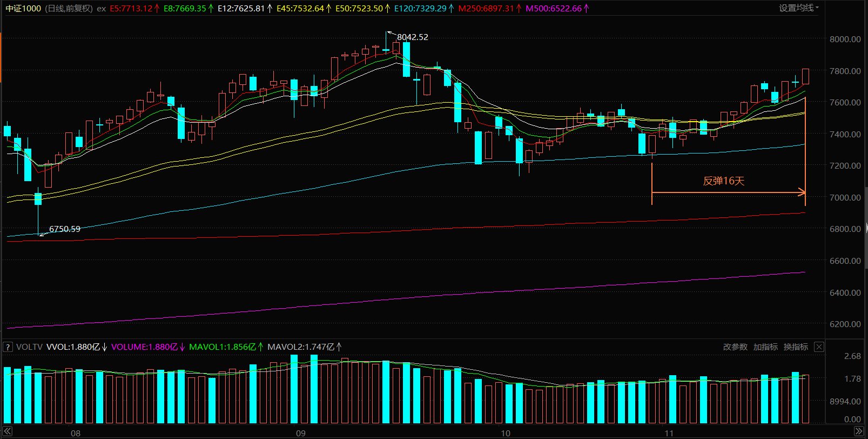
Task: Select the E8:7669.35 moving average label
Action: 185,9
